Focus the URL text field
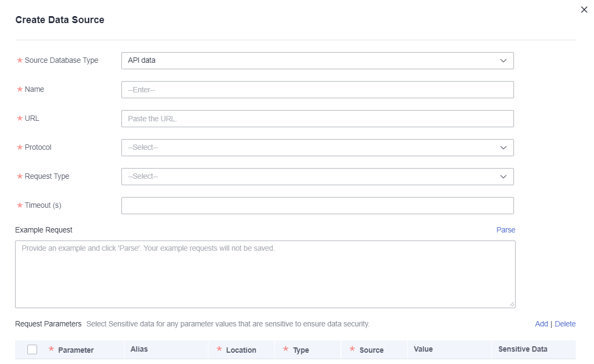Viewport: 594px width, 364px height. pyautogui.click(x=317, y=119)
